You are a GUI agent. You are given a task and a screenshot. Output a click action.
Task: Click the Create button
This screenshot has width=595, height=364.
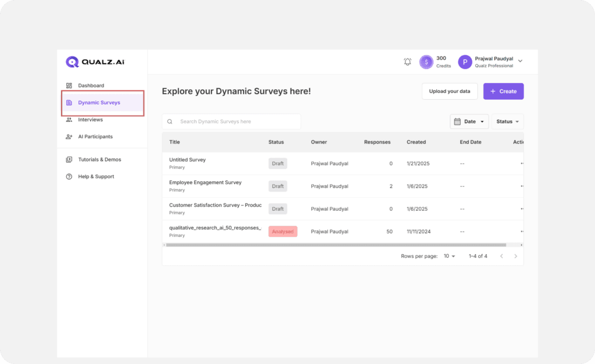pyautogui.click(x=503, y=91)
